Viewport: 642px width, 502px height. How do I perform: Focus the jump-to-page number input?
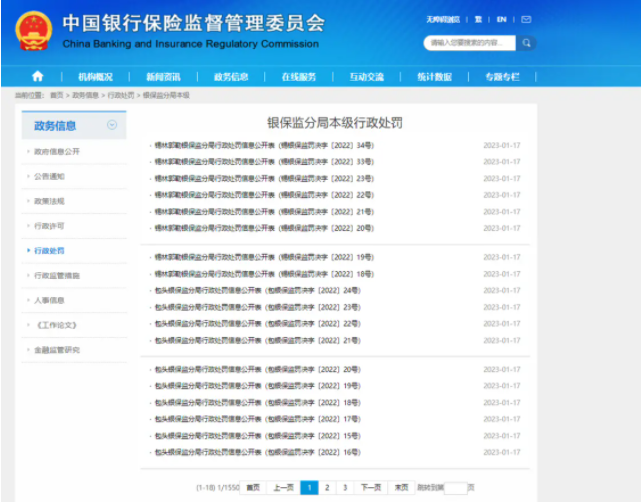click(455, 488)
